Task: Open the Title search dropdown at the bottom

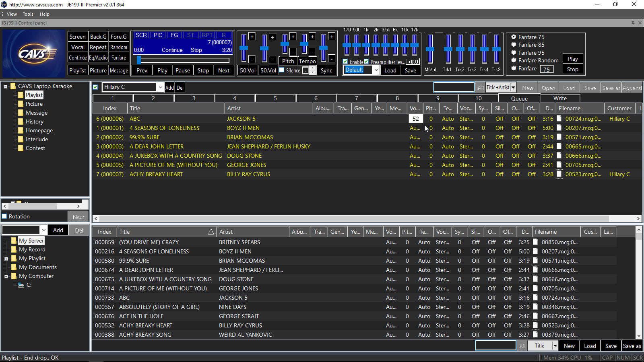Action: (x=555, y=346)
